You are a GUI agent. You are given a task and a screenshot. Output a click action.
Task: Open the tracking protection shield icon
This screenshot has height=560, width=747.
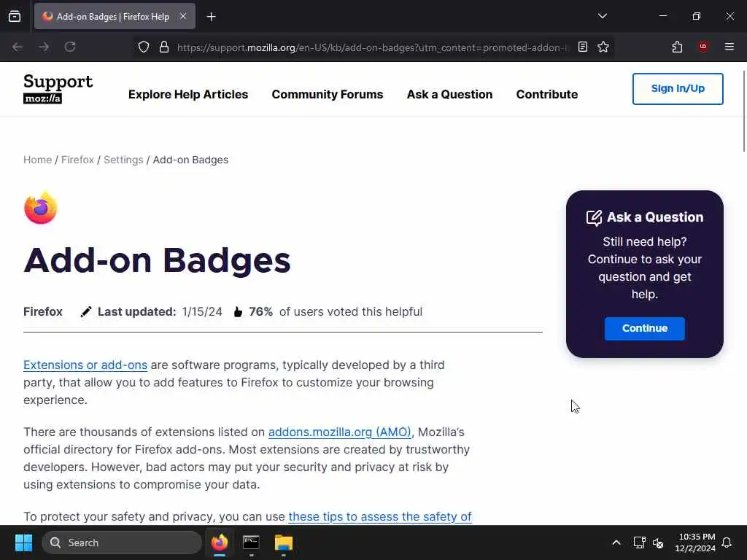coord(144,47)
